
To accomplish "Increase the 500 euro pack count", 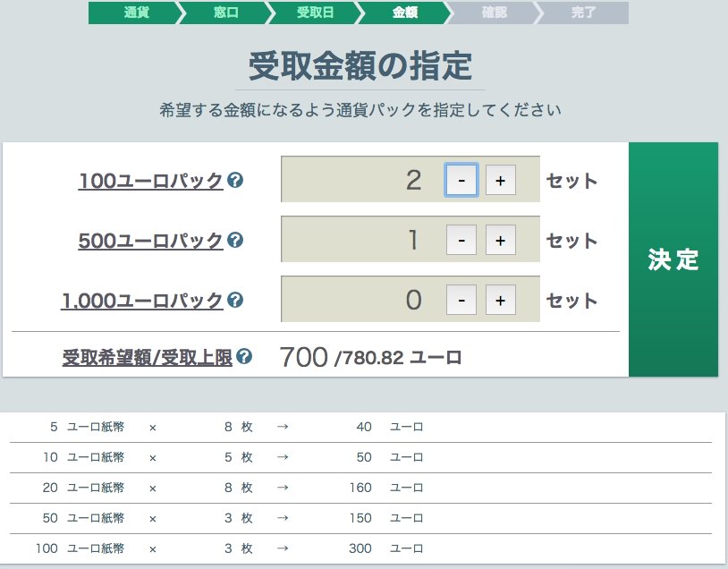I will click(x=501, y=240).
